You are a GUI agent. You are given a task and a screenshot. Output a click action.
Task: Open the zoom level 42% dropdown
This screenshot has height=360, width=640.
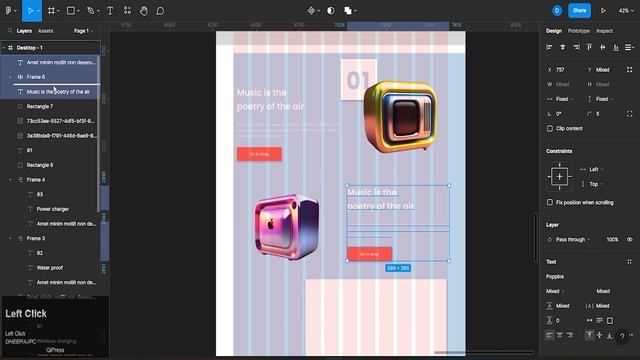626,11
